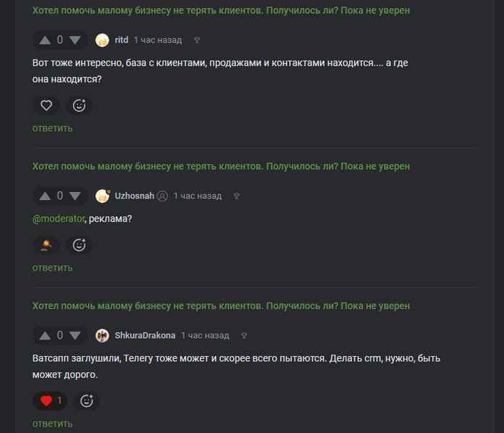
Task: Like ritd's comment with the heart
Action: click(46, 105)
